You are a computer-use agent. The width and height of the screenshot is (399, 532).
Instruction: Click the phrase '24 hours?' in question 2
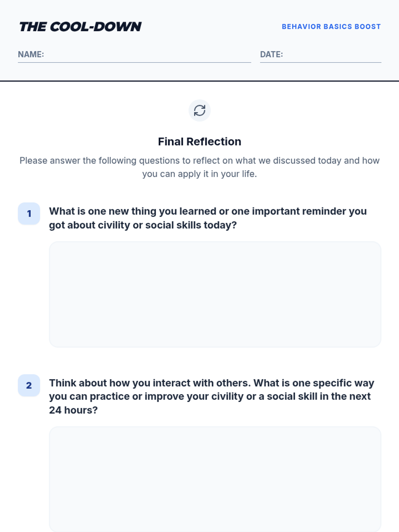[x=73, y=410]
